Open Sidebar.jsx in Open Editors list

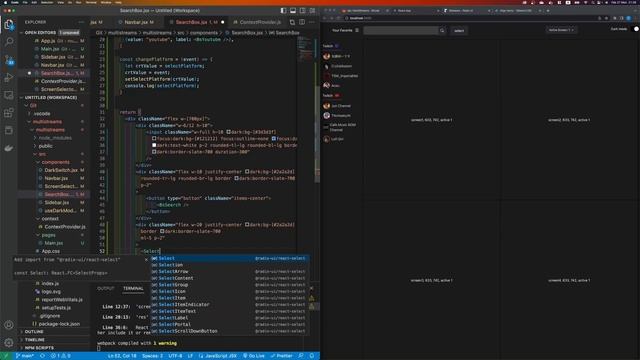pyautogui.click(x=53, y=57)
